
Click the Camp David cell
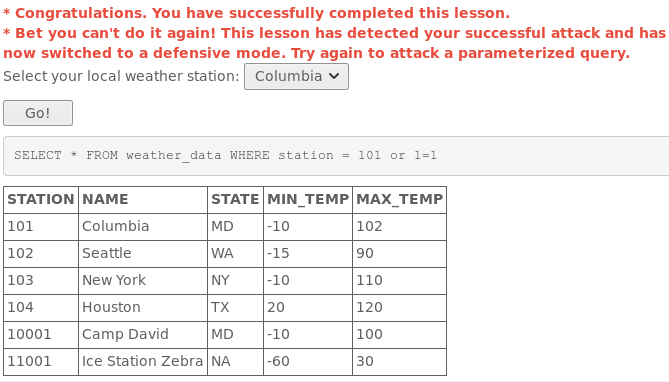click(143, 334)
